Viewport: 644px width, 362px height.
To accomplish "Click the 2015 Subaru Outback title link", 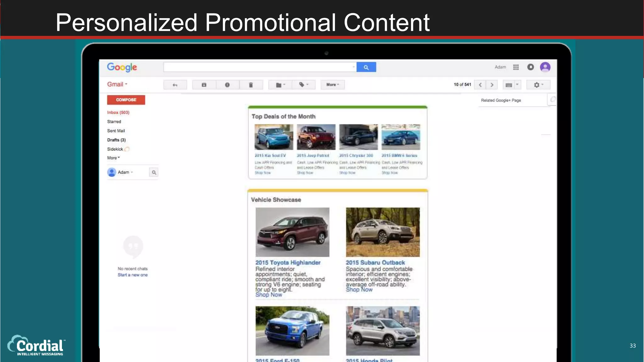I will [375, 263].
